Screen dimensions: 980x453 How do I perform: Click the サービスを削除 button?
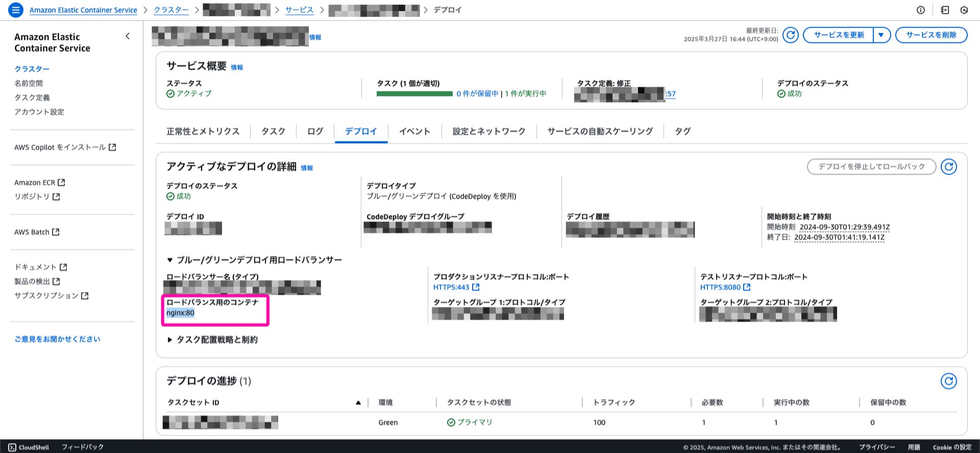coord(932,35)
